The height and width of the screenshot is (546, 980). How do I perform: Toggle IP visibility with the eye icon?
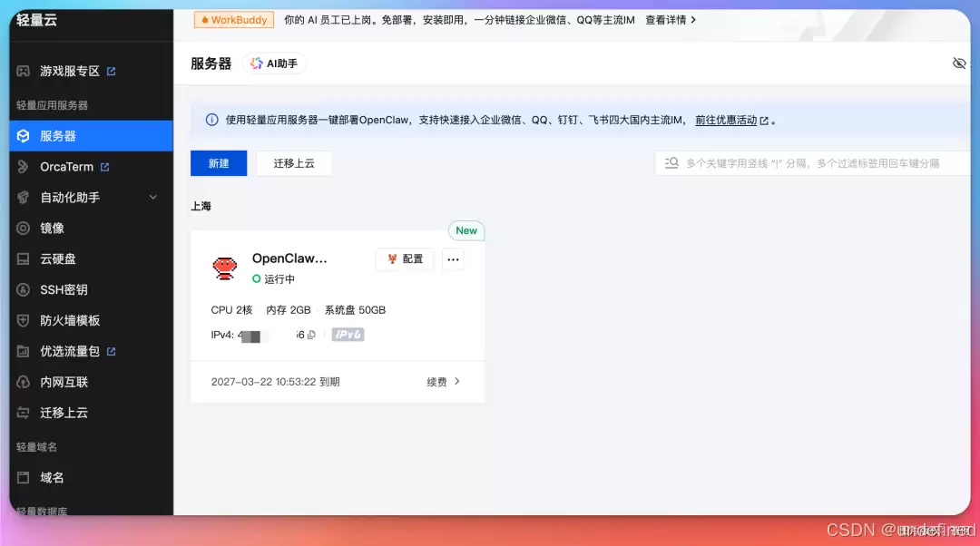tap(959, 63)
